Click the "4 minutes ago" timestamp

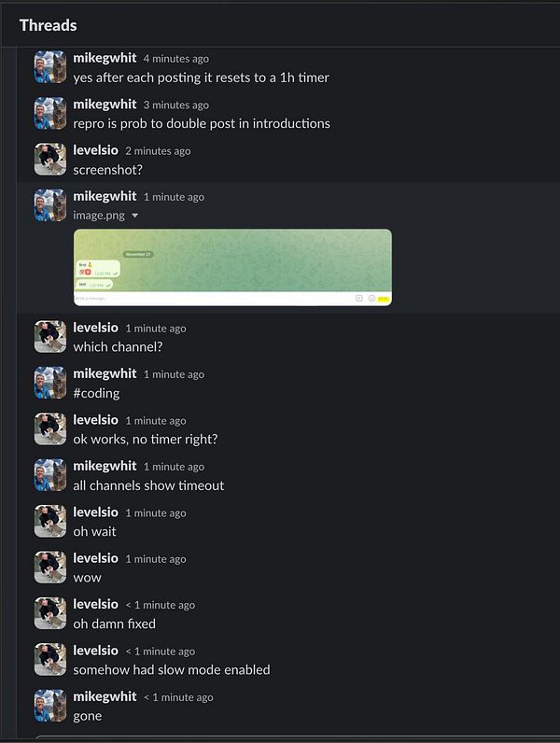[x=176, y=59]
